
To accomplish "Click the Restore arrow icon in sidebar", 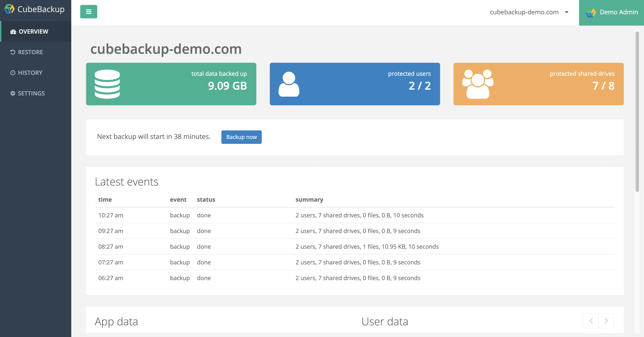I will click(13, 52).
